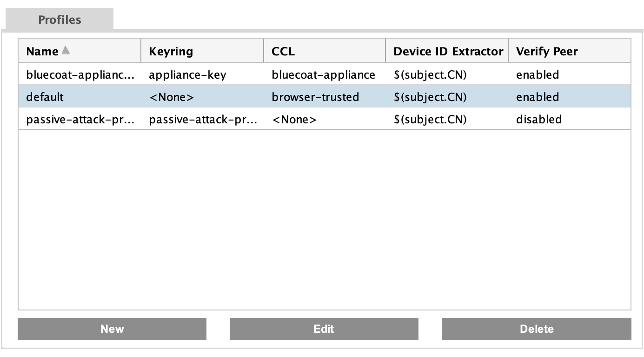This screenshot has height=357, width=644.
Task: Switch to the Profiles tab
Action: [x=60, y=20]
